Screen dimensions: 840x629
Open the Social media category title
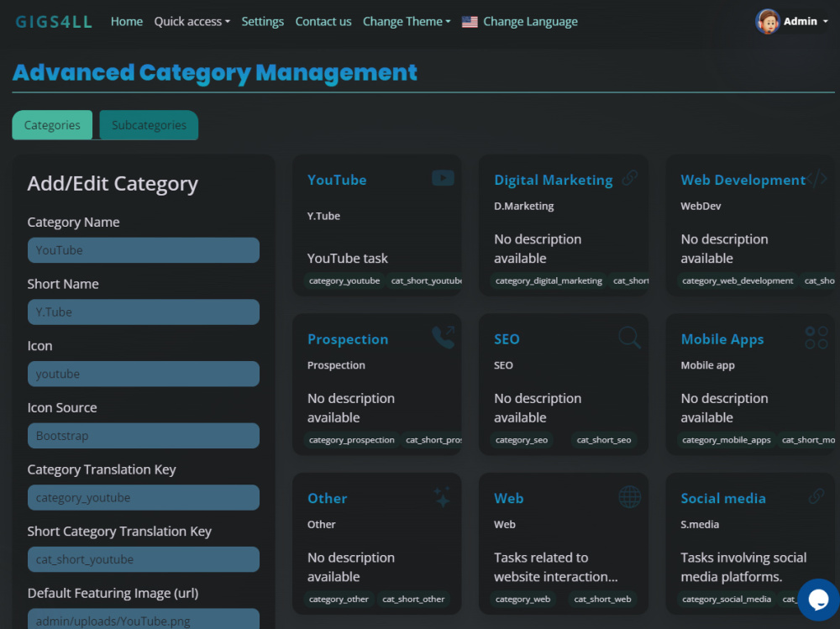coord(723,498)
